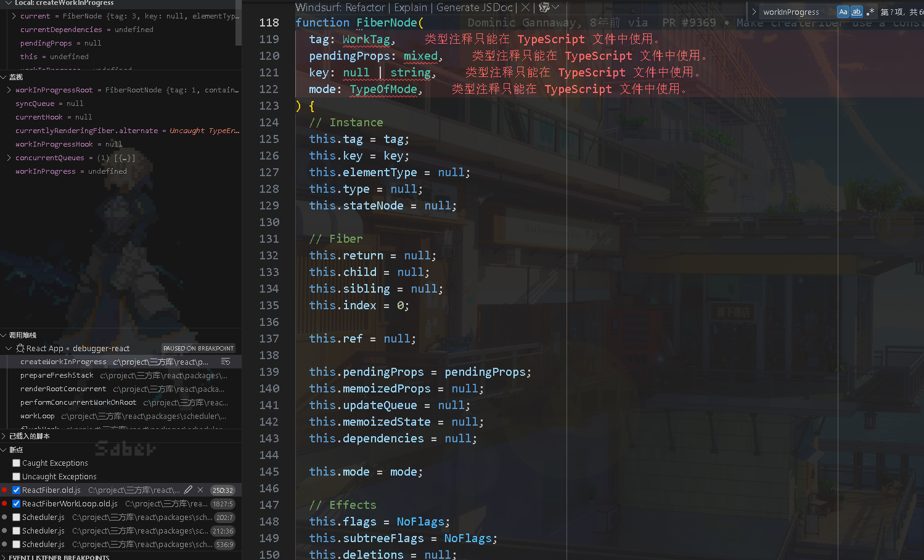Collapse the 断点 breakpoints section

[x=4, y=450]
